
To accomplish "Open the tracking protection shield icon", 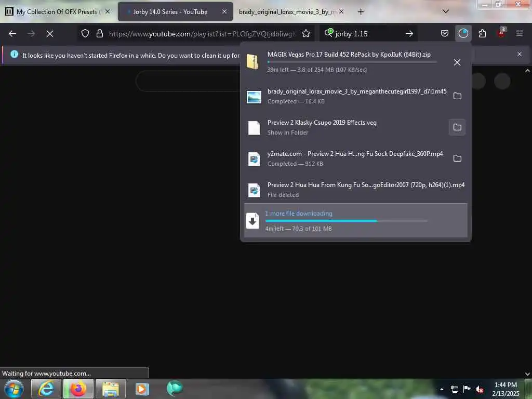I will 85,34.
